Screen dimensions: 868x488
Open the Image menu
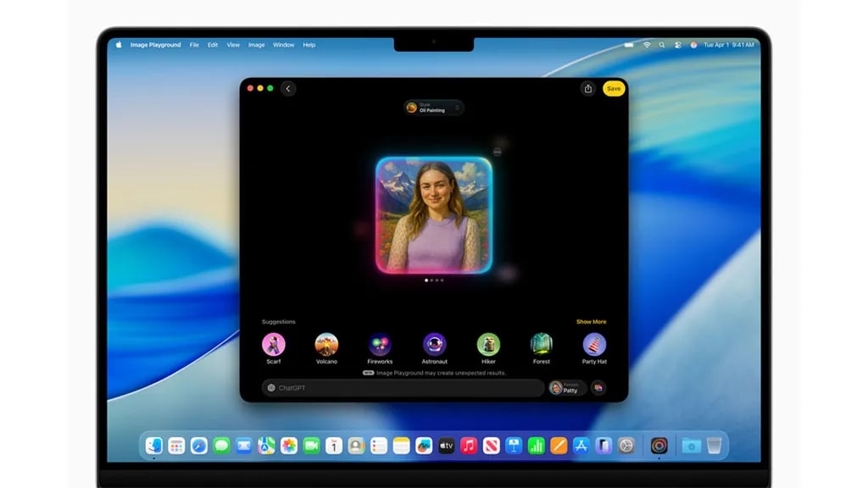click(256, 45)
